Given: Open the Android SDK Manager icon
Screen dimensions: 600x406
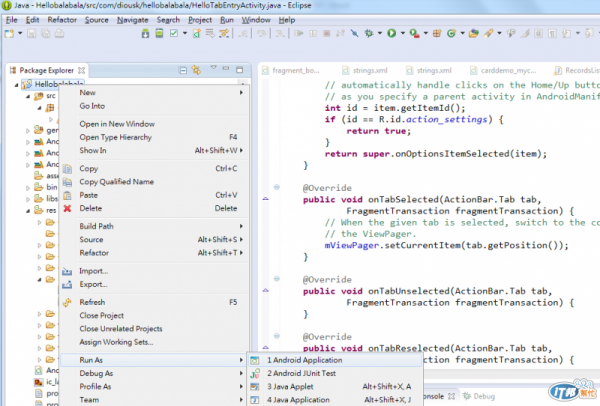Looking at the screenshot, I should click(145, 34).
